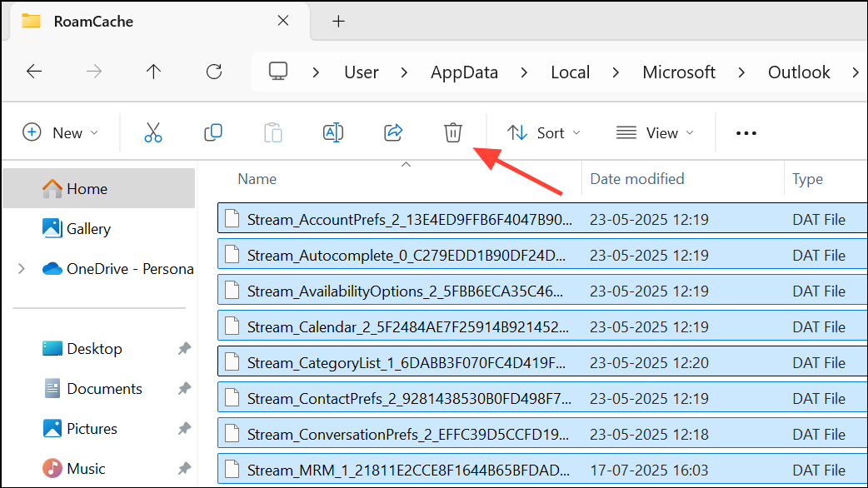
Task: Click the Cut scissors icon
Action: coord(152,132)
